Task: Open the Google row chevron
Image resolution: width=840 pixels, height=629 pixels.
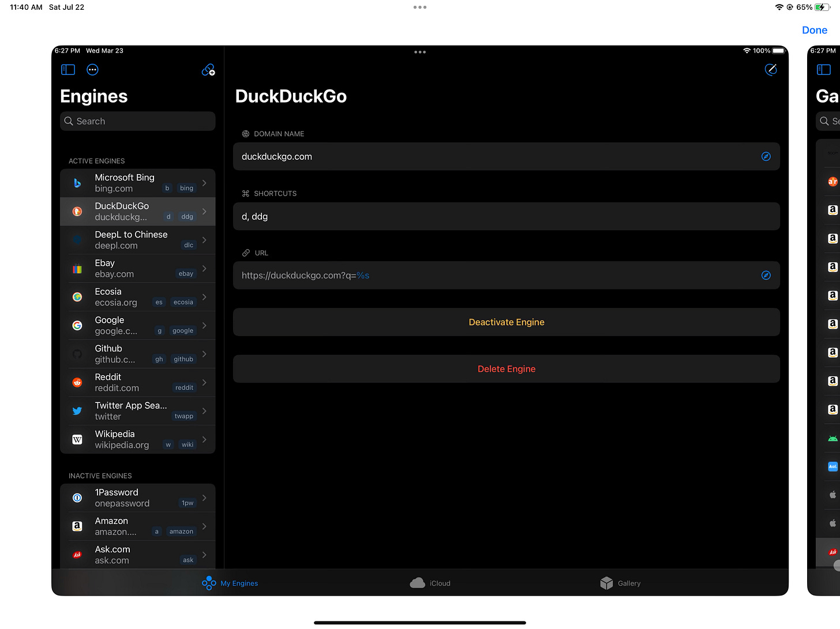Action: click(204, 326)
